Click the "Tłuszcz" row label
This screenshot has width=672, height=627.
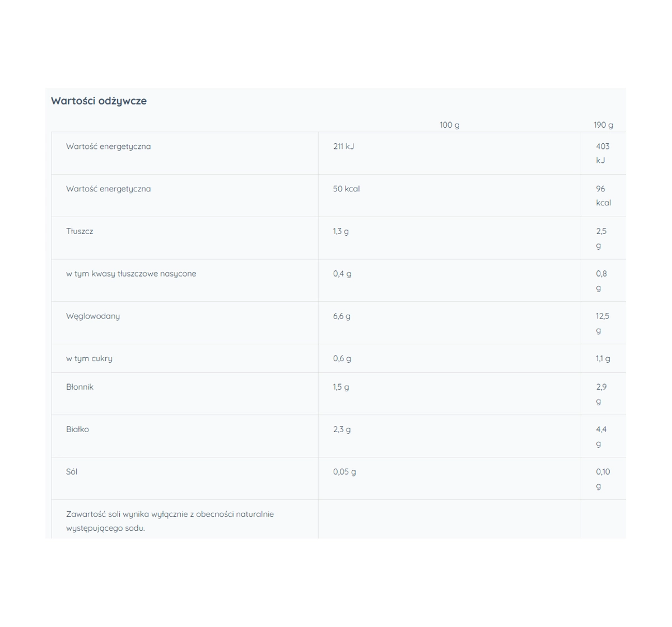[x=80, y=231]
